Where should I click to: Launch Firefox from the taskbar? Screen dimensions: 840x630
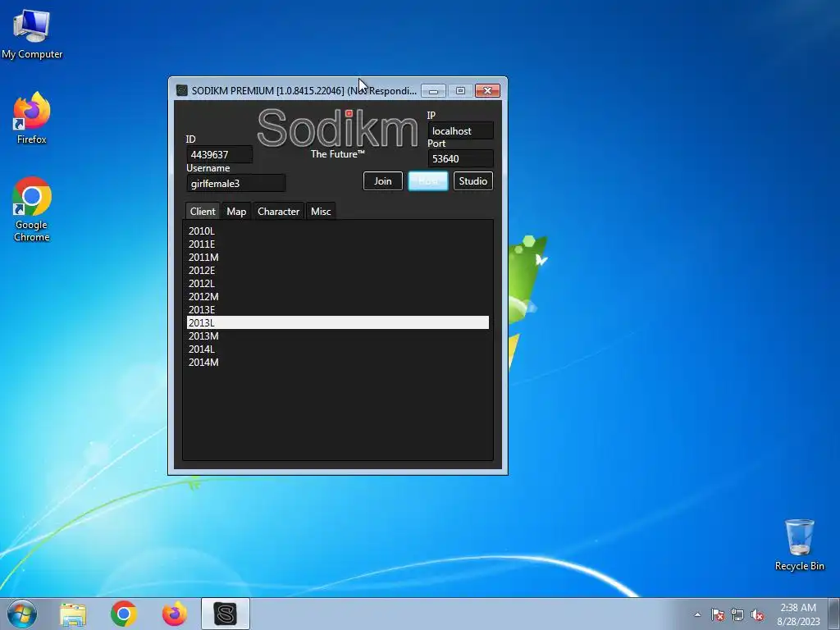pyautogui.click(x=175, y=614)
